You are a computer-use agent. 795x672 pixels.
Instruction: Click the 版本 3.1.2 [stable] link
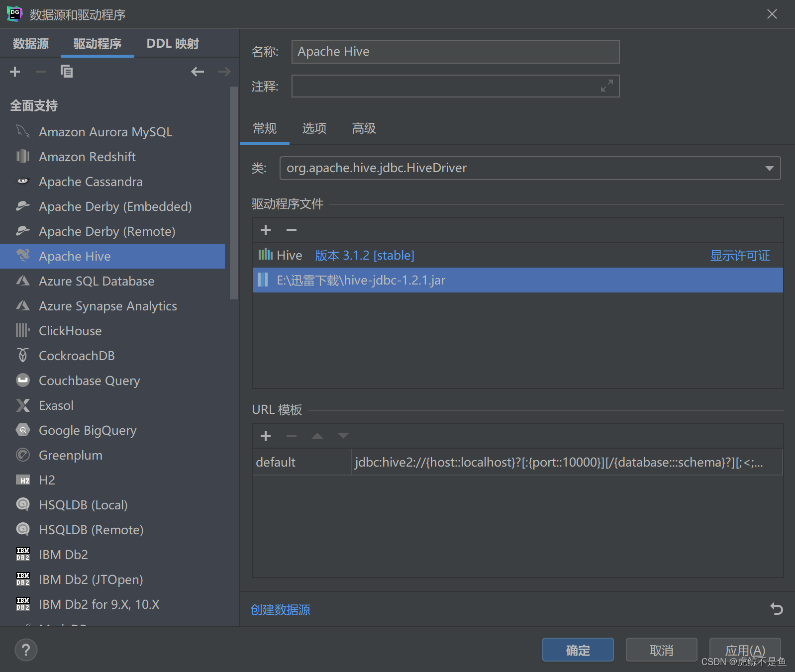pos(365,255)
